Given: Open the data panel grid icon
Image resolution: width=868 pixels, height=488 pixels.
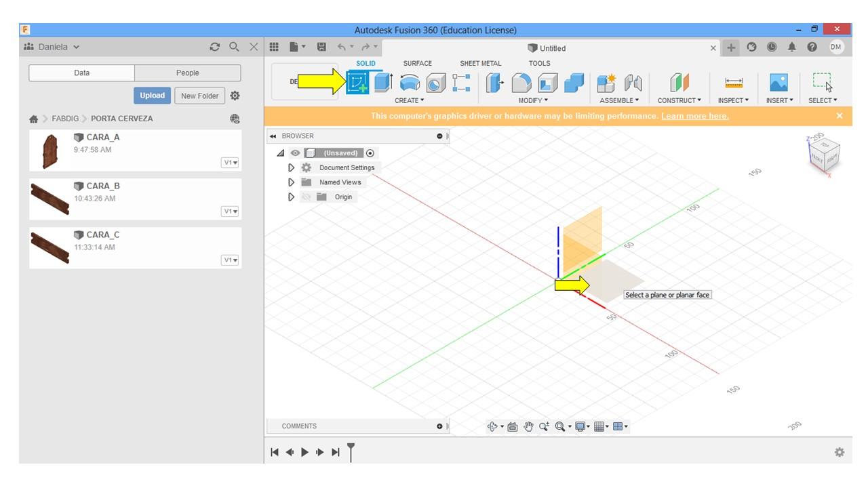Looking at the screenshot, I should tap(274, 47).
